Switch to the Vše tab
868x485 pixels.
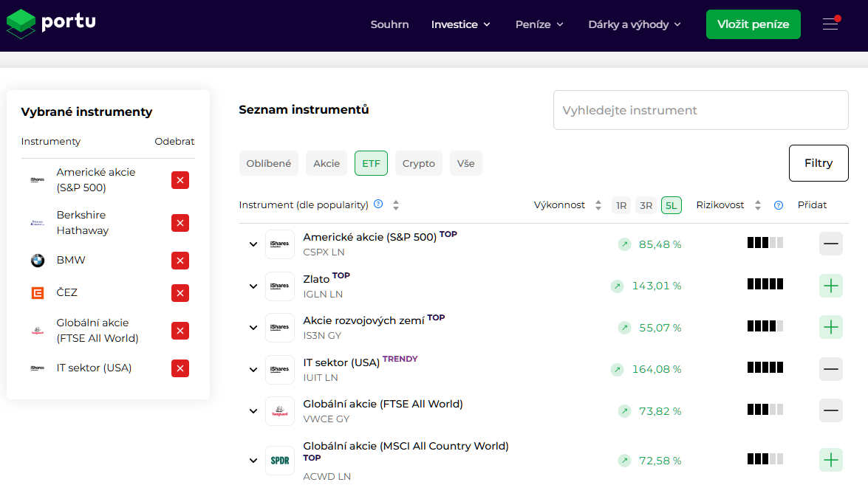(465, 163)
